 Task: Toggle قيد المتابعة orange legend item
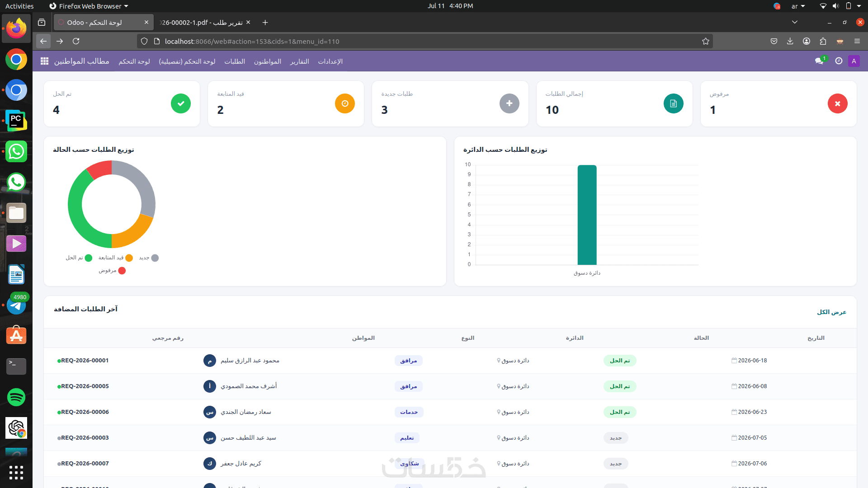116,258
